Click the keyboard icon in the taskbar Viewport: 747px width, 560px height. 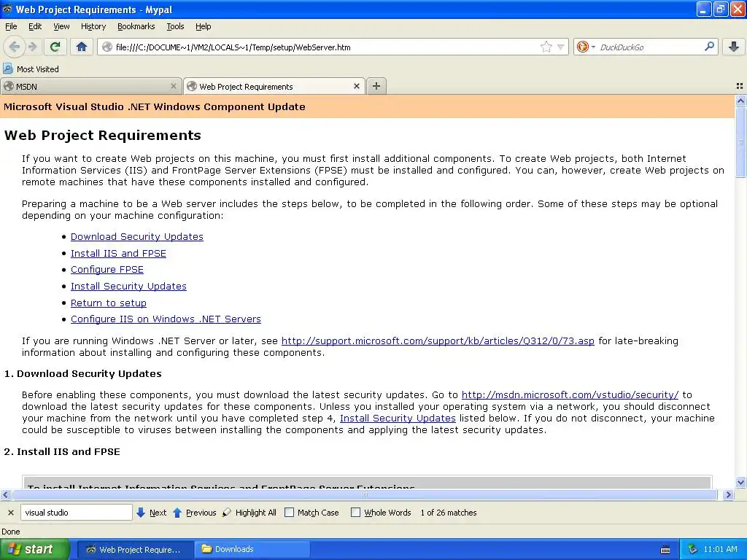point(665,550)
